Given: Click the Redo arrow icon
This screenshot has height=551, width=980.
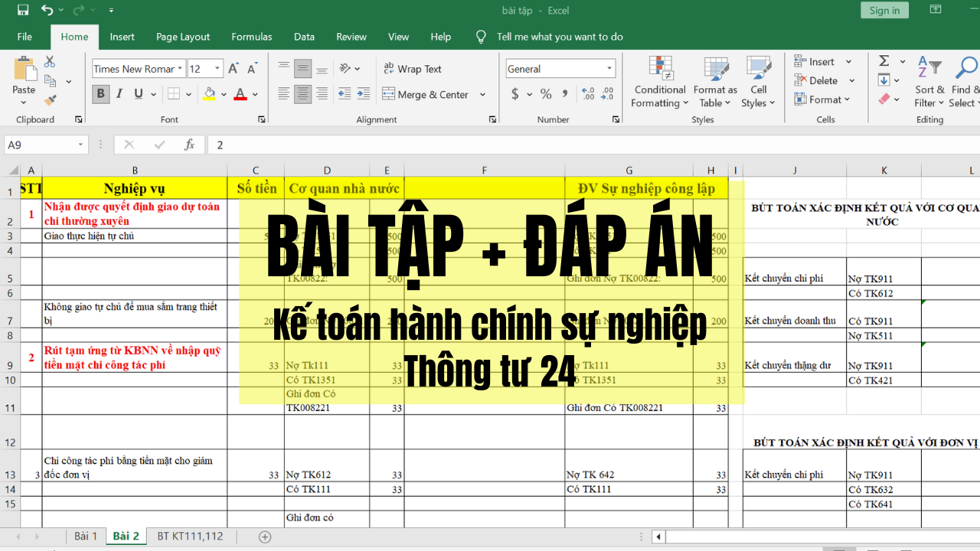Looking at the screenshot, I should click(79, 10).
